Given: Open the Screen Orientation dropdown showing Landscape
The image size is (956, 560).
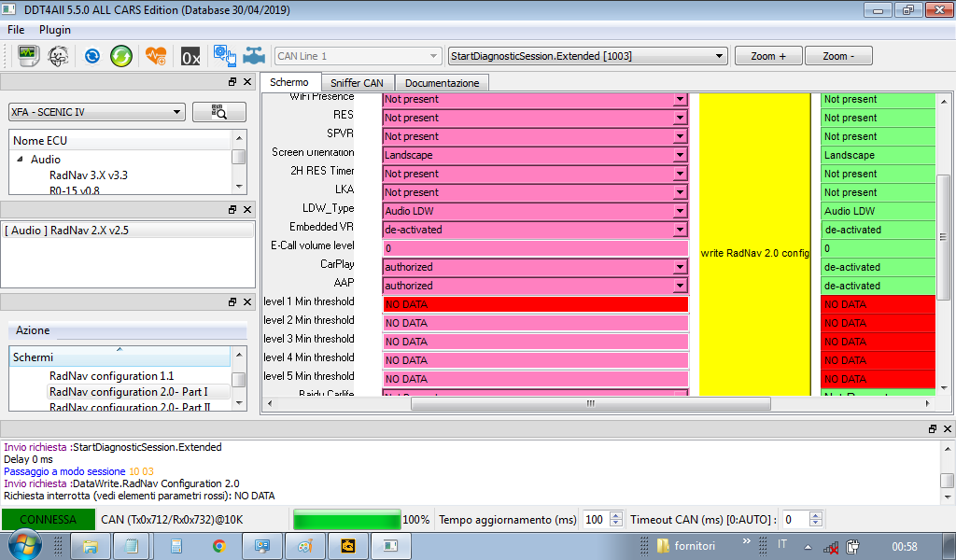Looking at the screenshot, I should 679,154.
